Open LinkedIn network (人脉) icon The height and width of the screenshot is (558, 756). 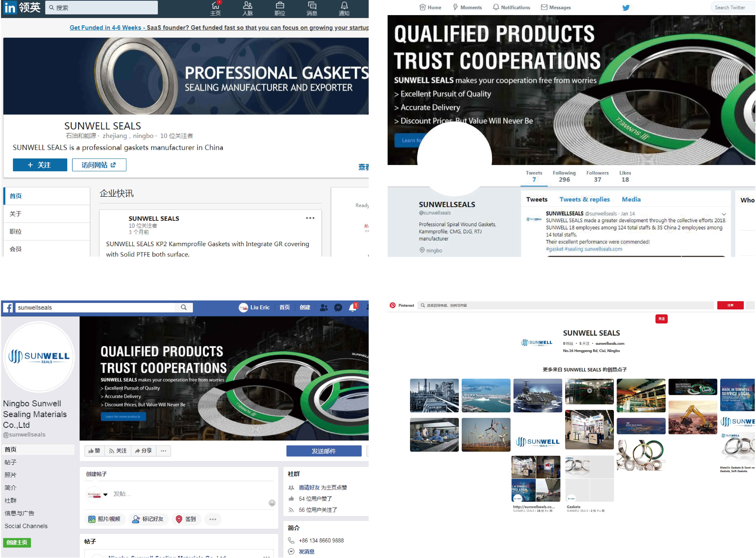coord(248,8)
